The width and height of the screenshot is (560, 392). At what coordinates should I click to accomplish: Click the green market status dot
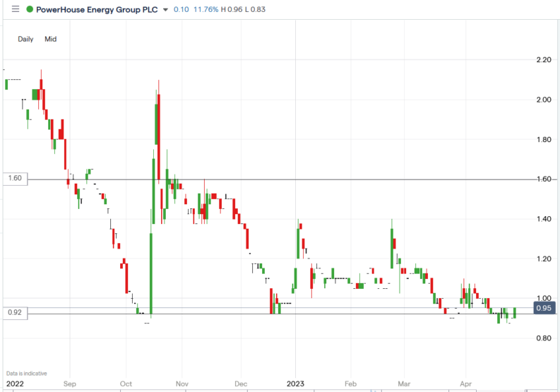tap(29, 10)
